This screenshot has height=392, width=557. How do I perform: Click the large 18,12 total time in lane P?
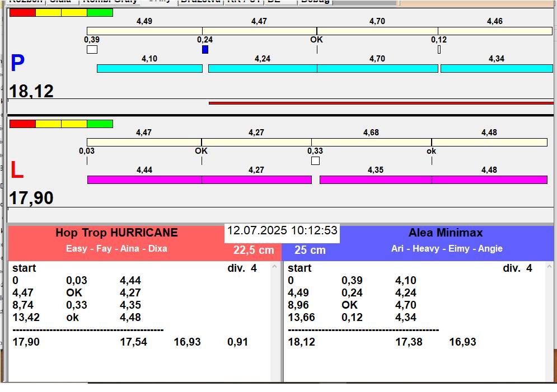pos(31,91)
